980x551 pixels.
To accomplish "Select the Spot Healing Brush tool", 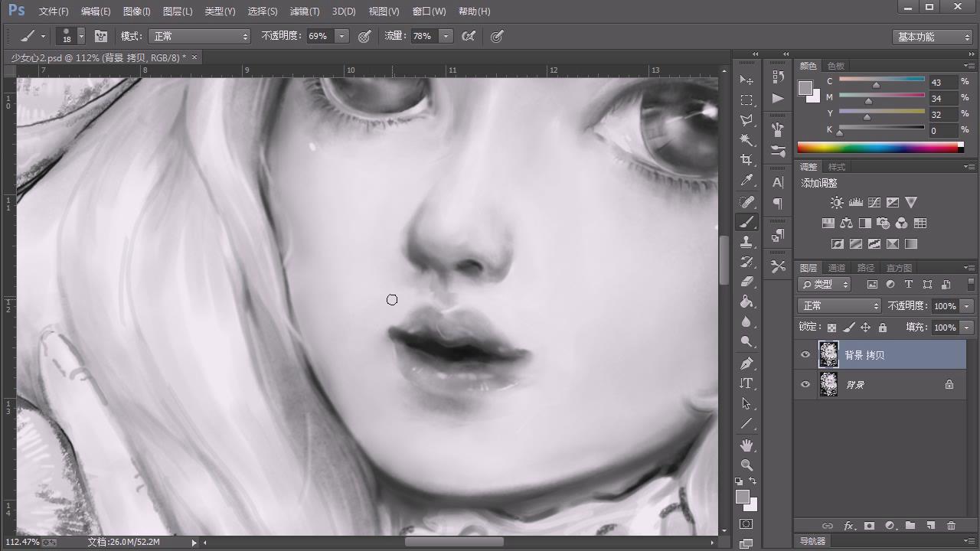I will click(x=746, y=202).
